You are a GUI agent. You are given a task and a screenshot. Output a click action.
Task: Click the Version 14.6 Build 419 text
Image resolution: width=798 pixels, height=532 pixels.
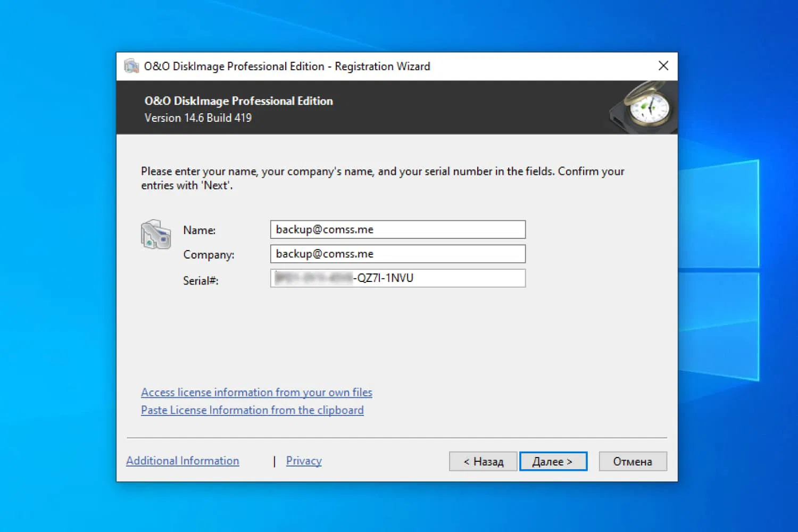[198, 118]
